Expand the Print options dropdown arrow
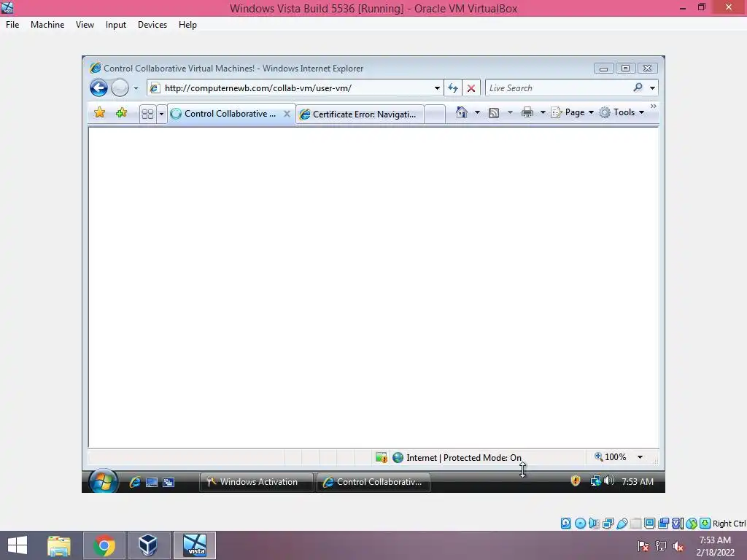Screen dimensions: 747x560 [x=543, y=112]
